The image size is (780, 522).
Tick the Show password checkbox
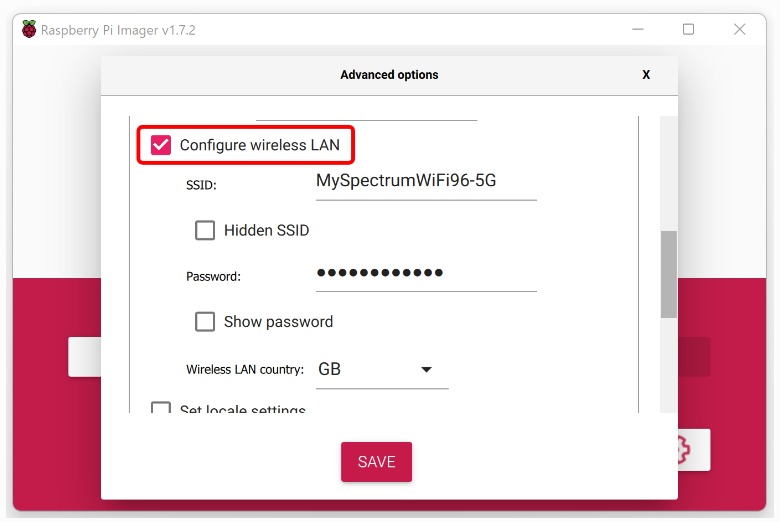(205, 321)
